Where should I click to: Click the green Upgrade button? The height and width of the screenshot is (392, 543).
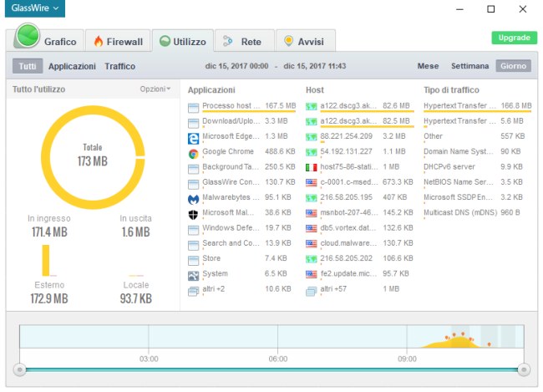coord(515,38)
